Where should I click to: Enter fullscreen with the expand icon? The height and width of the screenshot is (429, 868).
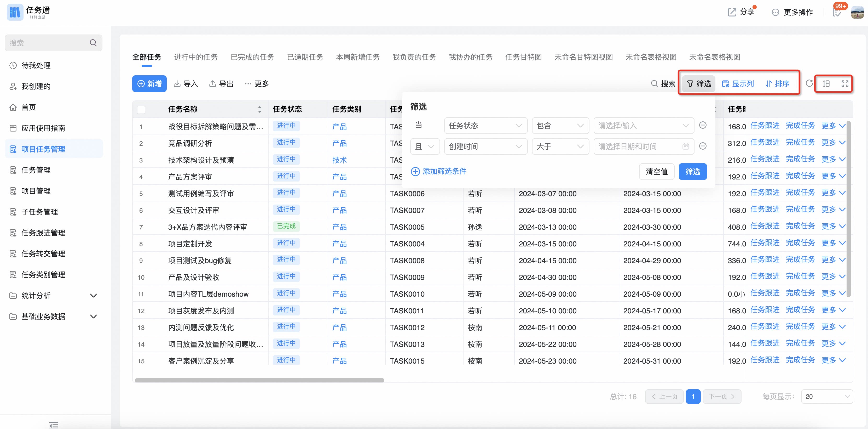coord(845,84)
